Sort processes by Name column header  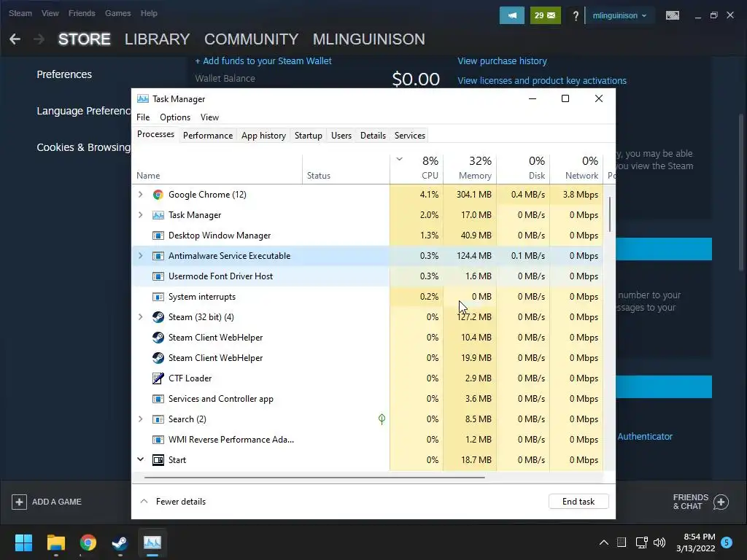[x=217, y=169]
